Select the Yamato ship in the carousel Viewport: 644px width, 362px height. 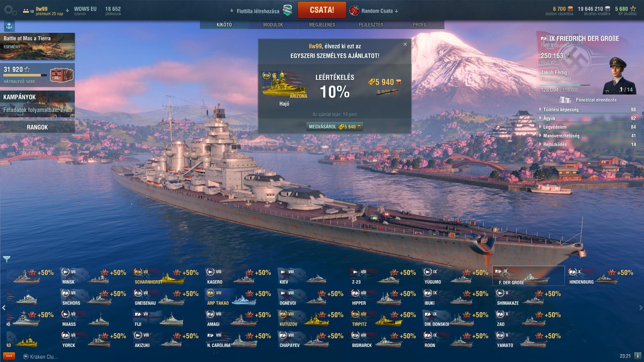tap(529, 340)
